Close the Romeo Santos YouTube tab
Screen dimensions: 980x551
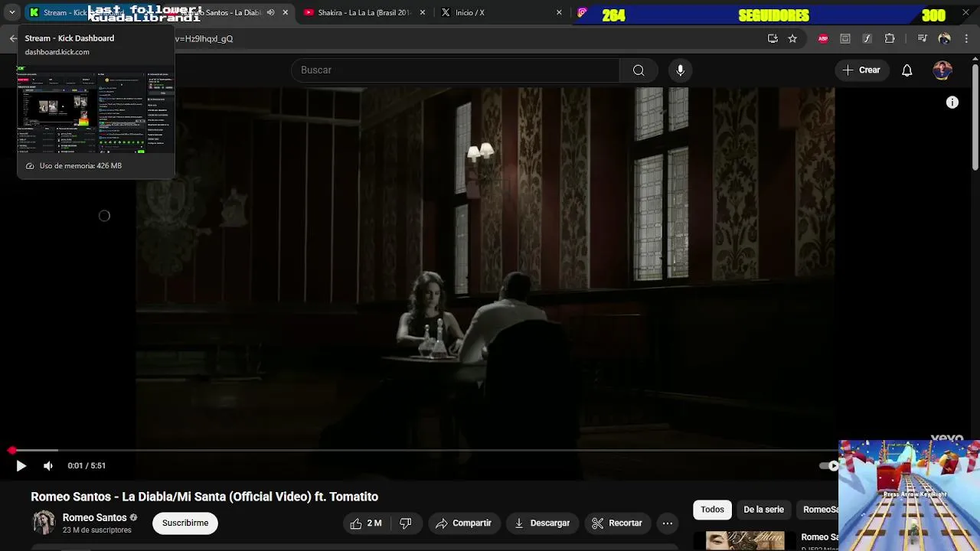coord(286,12)
